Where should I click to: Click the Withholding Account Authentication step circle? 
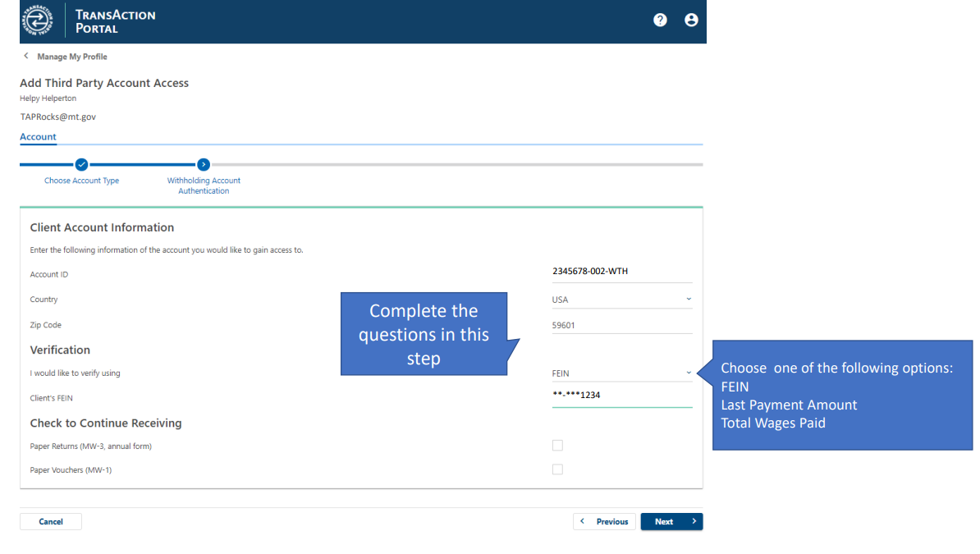[x=204, y=164]
